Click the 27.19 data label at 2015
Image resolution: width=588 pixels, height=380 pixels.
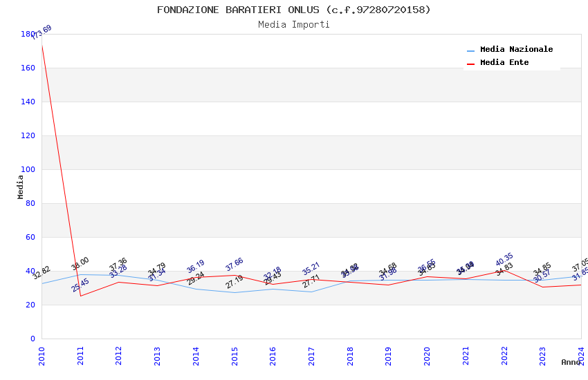(235, 282)
